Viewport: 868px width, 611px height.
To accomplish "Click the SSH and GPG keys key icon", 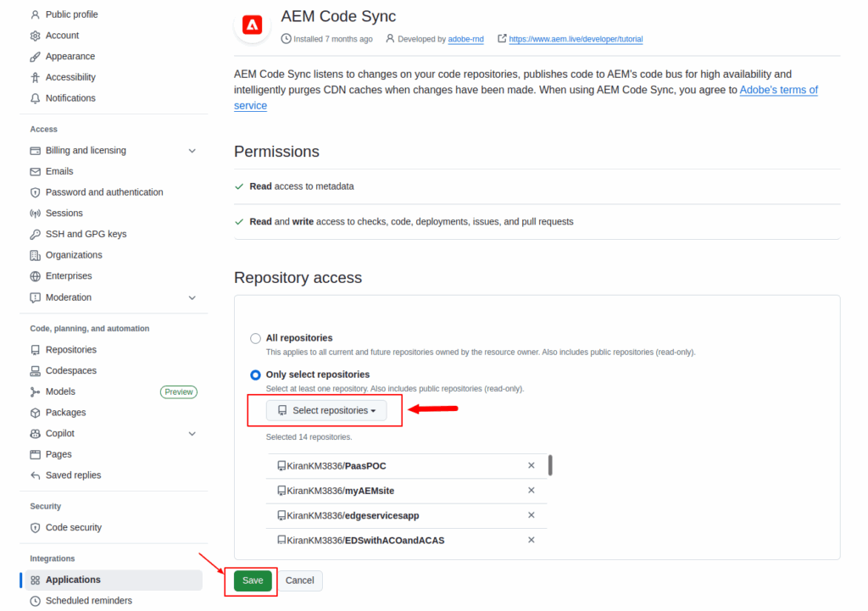I will pos(35,234).
